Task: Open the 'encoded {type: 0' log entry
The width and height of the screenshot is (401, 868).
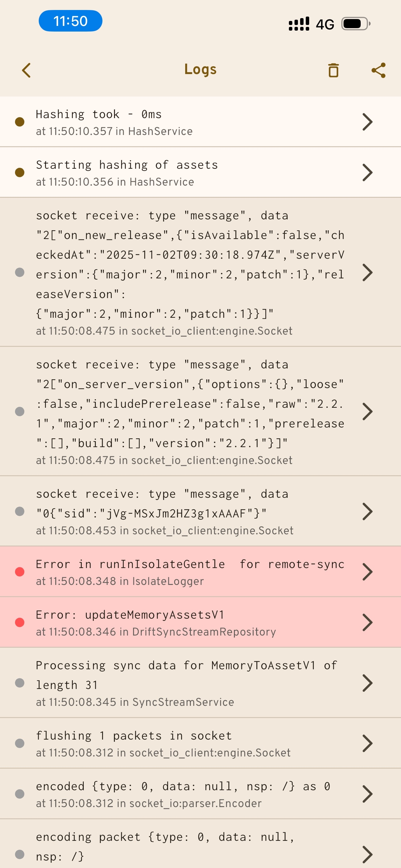Action: click(x=189, y=794)
